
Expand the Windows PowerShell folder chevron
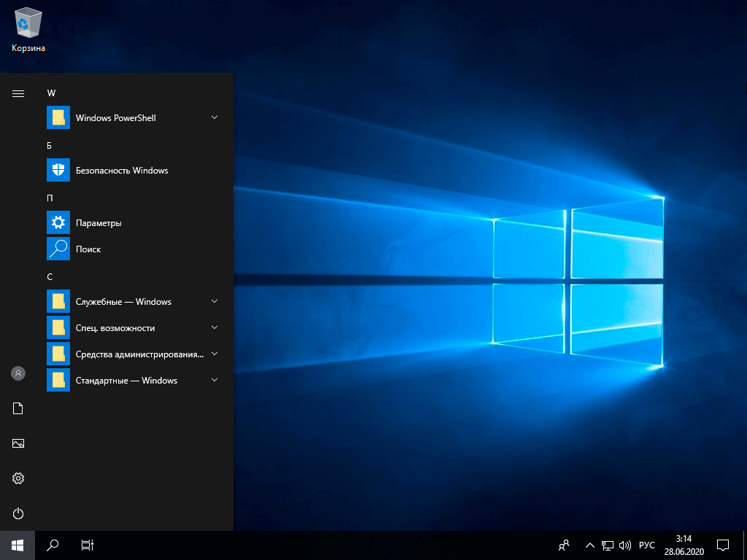click(214, 117)
